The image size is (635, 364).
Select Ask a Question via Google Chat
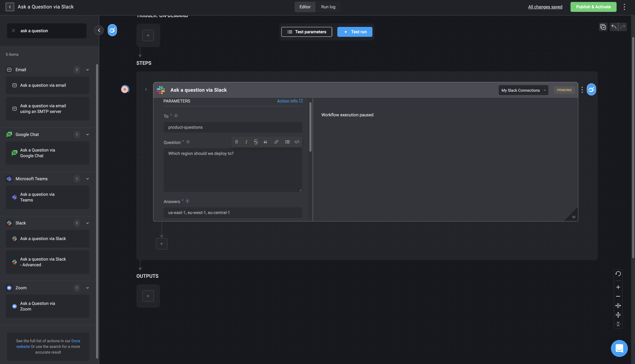pos(47,153)
